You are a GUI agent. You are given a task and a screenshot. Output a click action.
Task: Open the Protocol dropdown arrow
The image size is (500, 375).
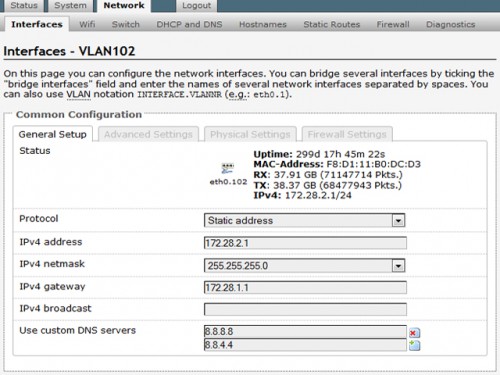[x=398, y=221]
